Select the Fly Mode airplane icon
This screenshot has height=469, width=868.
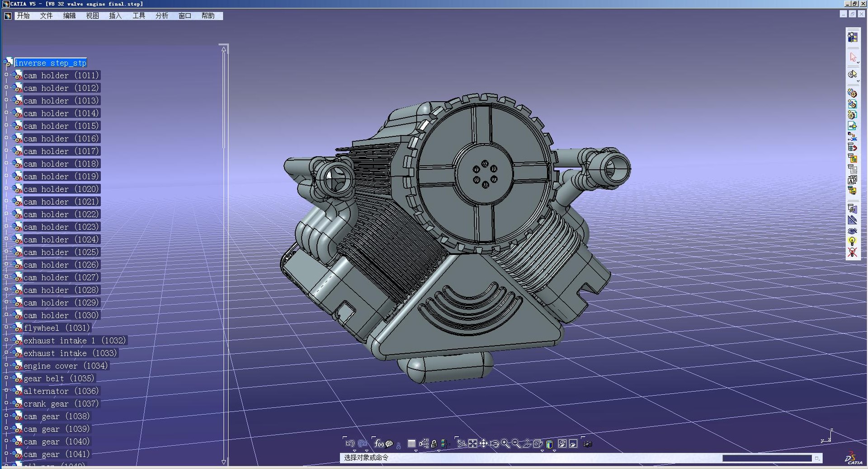click(x=462, y=444)
